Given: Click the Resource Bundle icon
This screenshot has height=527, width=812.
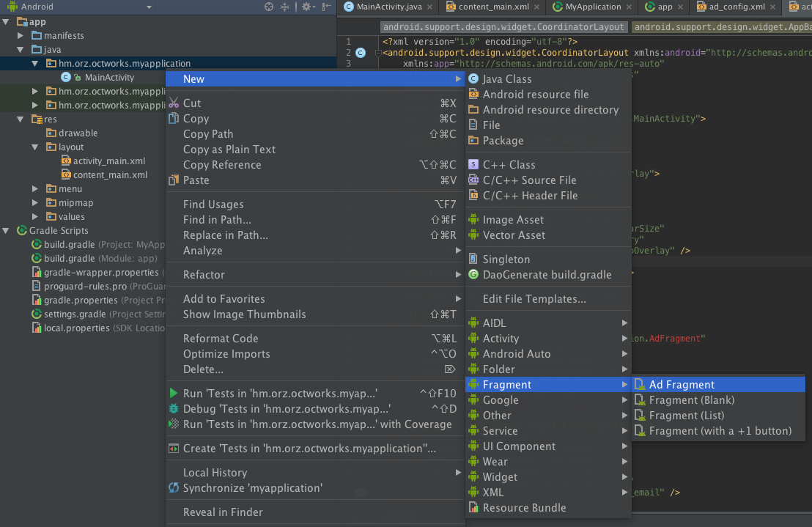Looking at the screenshot, I should 473,507.
